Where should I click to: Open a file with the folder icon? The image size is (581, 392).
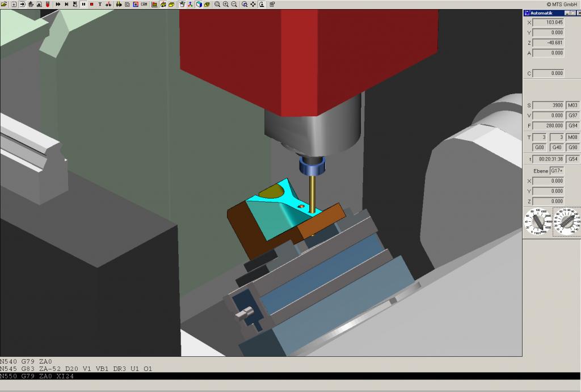(x=4, y=5)
